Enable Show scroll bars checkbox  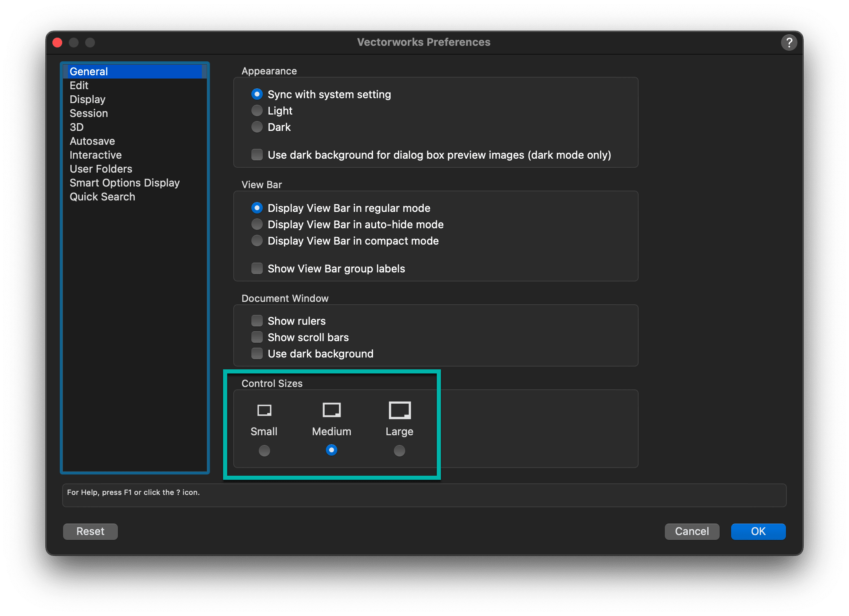click(x=257, y=337)
